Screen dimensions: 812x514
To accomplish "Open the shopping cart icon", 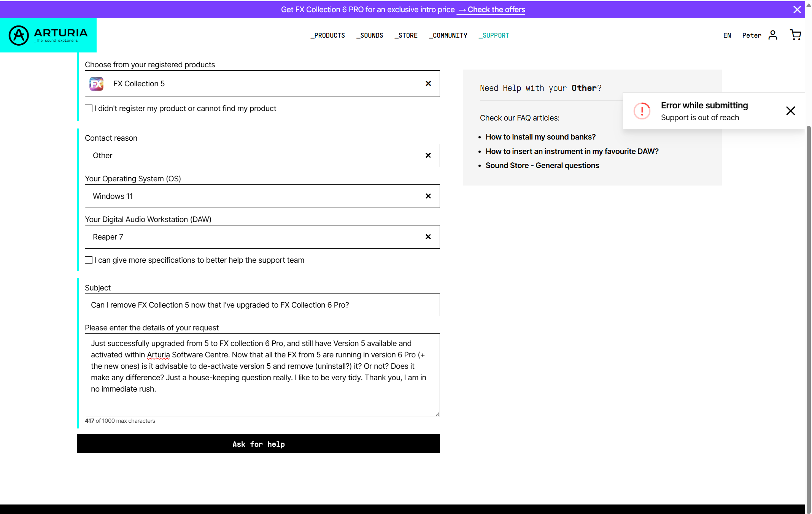I will 795,35.
